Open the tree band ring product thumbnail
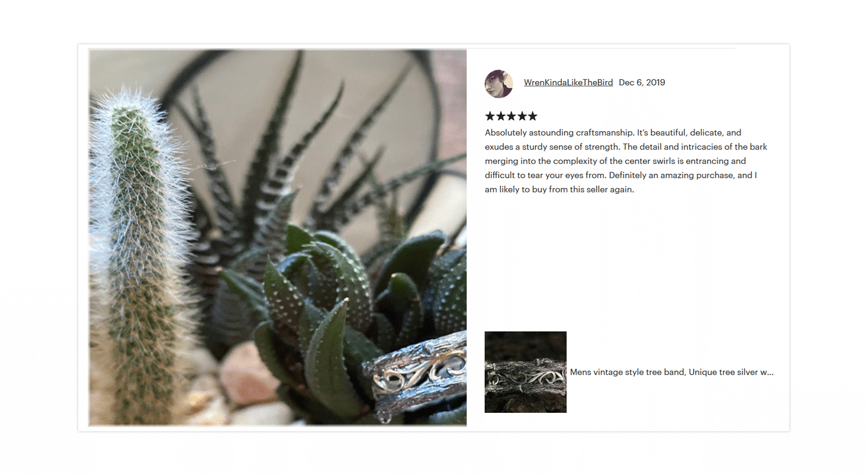Viewport: 868px width, 475px height. point(526,372)
